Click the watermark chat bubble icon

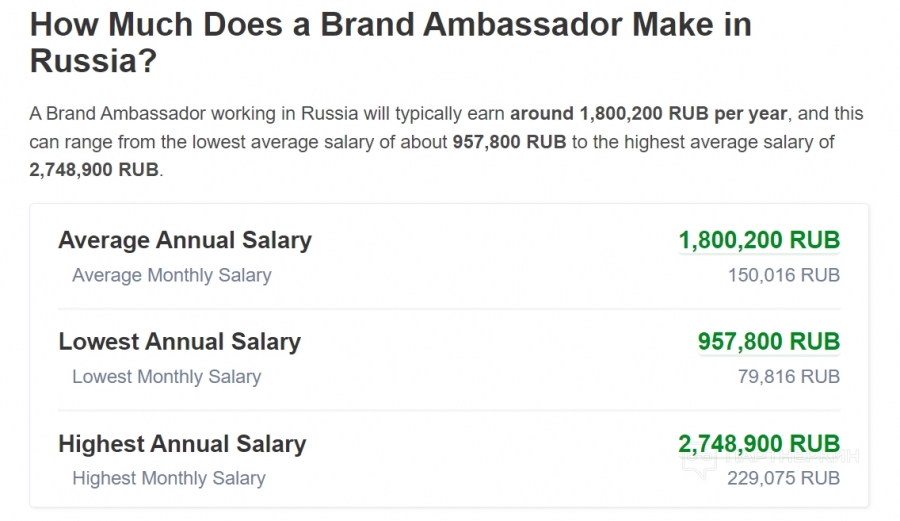point(699,462)
